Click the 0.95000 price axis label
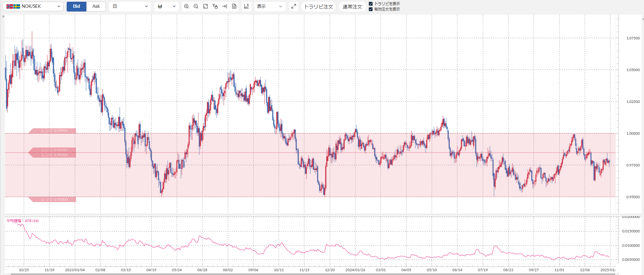Image resolution: width=644 pixels, height=275 pixels. 633,197
